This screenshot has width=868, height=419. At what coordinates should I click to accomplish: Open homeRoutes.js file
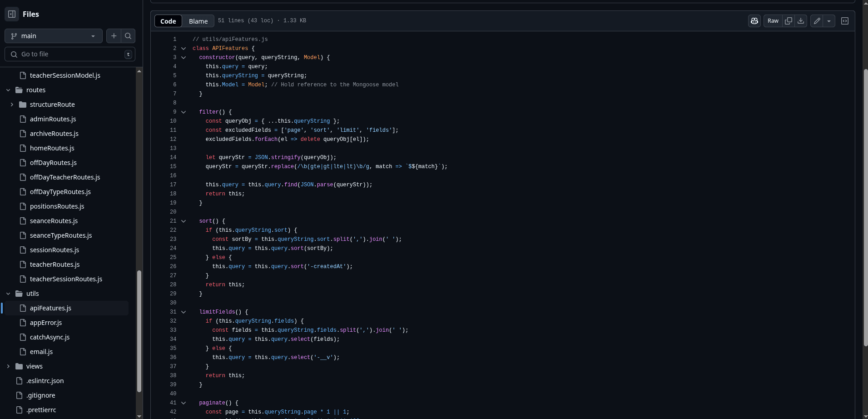(x=52, y=148)
